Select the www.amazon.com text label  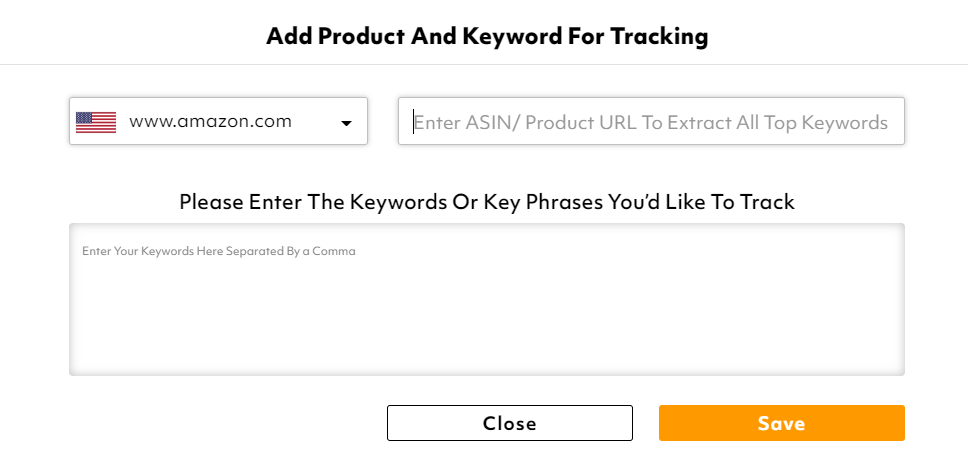[x=210, y=122]
